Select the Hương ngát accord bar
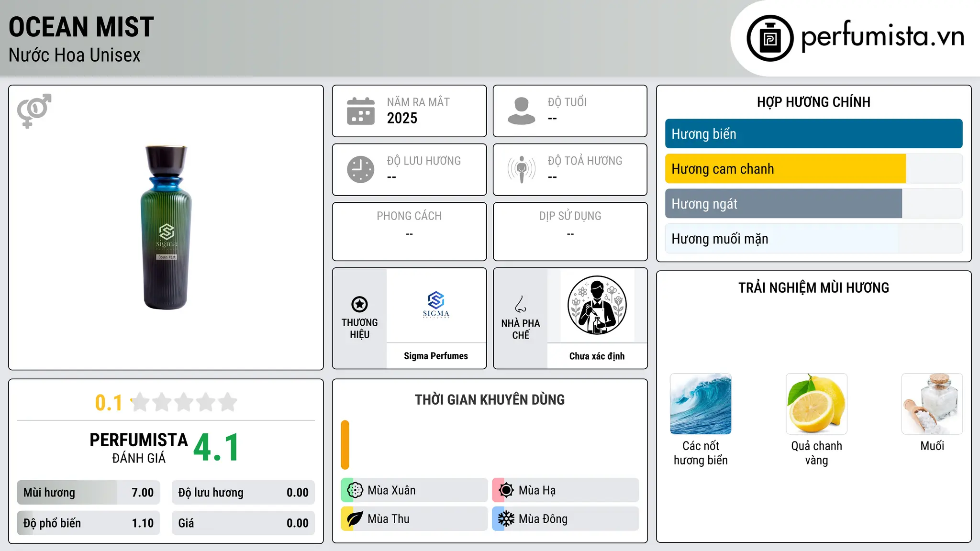This screenshot has height=551, width=980. (813, 204)
